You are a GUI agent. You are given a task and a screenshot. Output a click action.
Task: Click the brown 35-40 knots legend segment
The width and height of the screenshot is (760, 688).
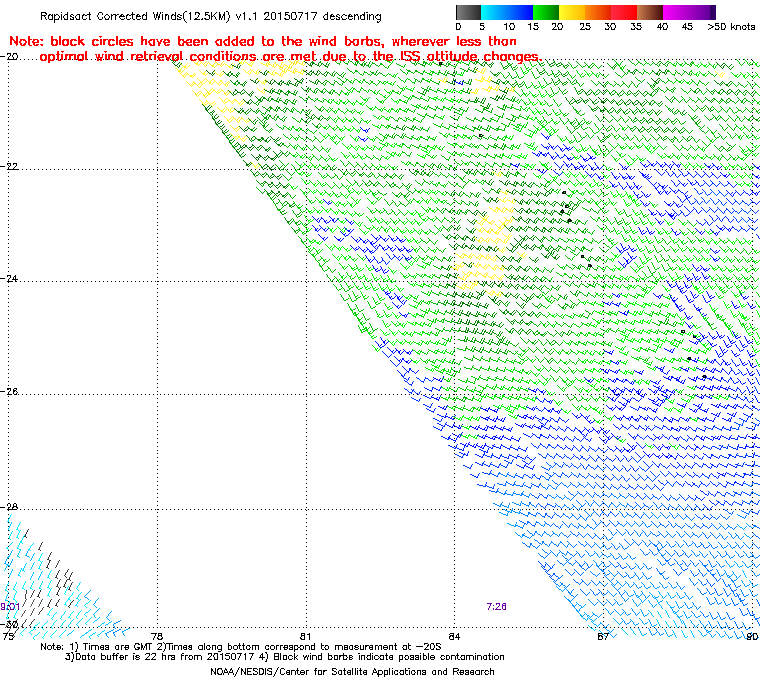(650, 12)
